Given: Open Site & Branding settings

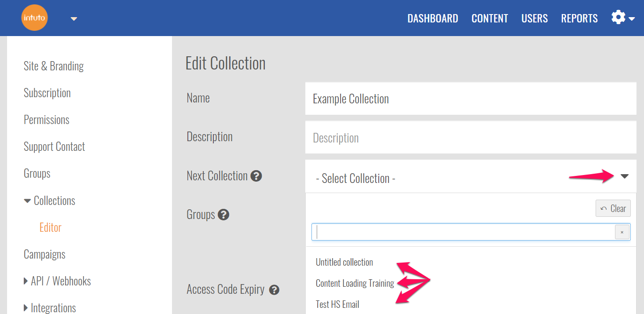Looking at the screenshot, I should coord(54,66).
